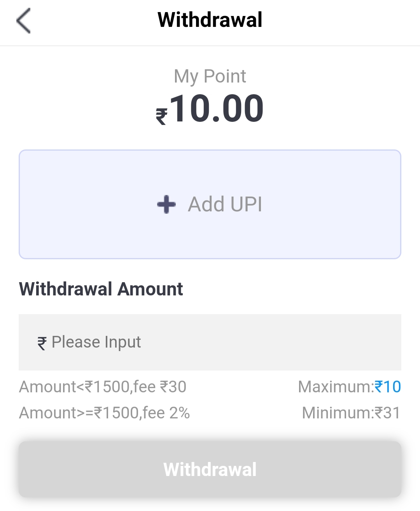The width and height of the screenshot is (420, 511).
Task: Click the "Please Input" placeholder text
Action: click(x=96, y=342)
